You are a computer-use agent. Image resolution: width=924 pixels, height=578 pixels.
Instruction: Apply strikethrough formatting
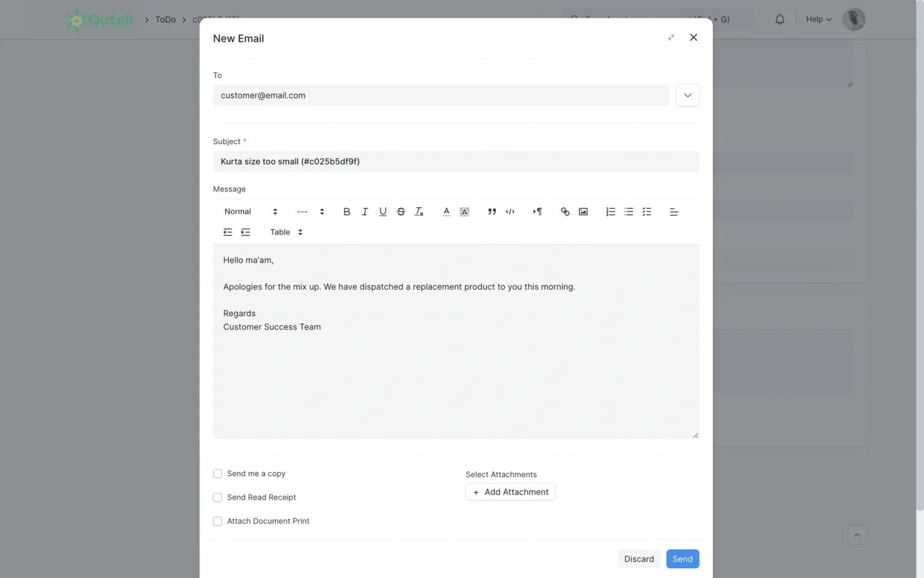[x=401, y=211]
